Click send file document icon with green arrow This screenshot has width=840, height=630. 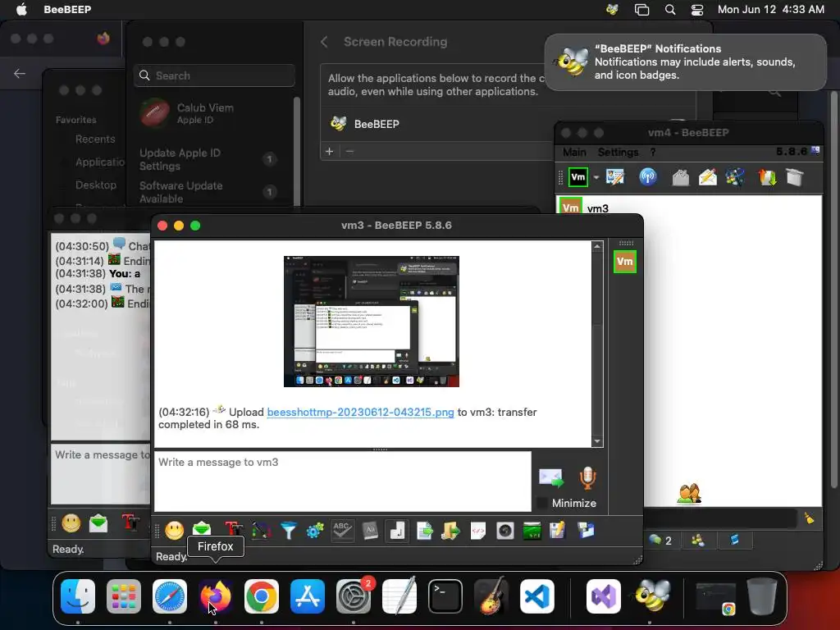click(x=425, y=531)
